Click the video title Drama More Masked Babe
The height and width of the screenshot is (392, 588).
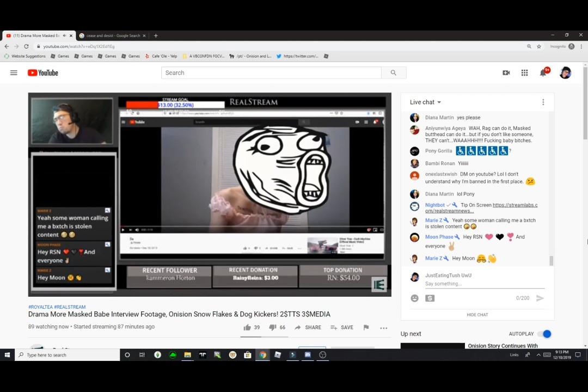179,314
